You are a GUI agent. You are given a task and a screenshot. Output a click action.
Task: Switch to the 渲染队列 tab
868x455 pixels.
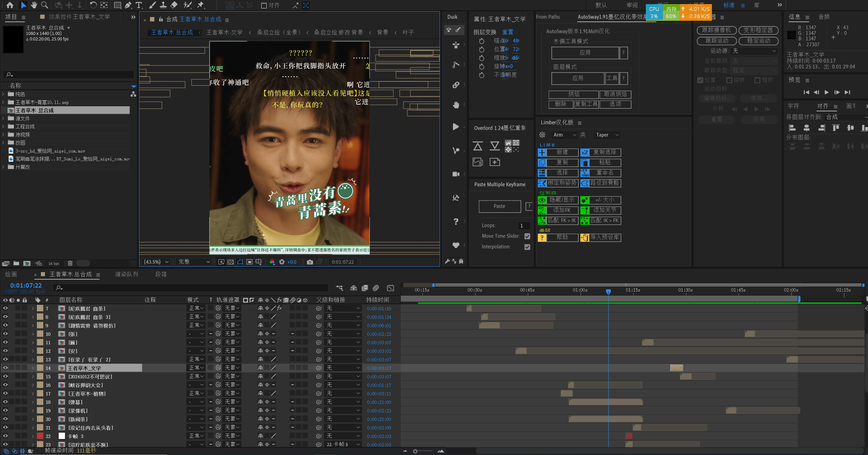pyautogui.click(x=127, y=274)
